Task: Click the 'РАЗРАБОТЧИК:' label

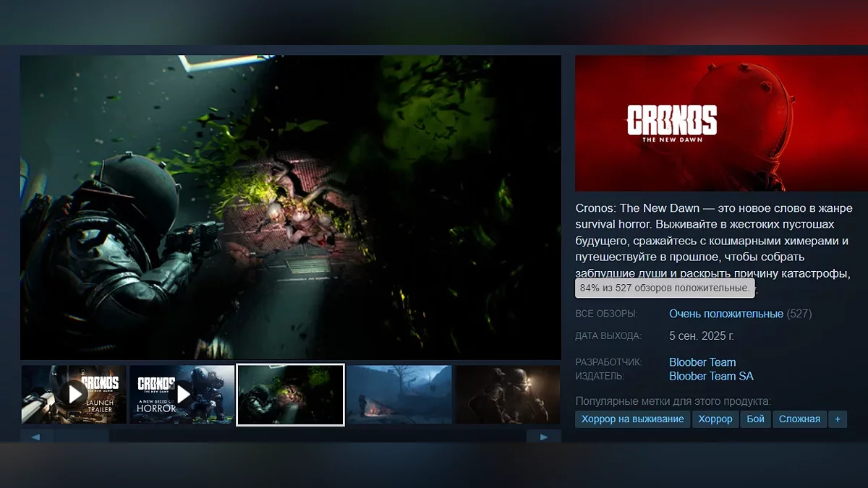Action: 608,362
